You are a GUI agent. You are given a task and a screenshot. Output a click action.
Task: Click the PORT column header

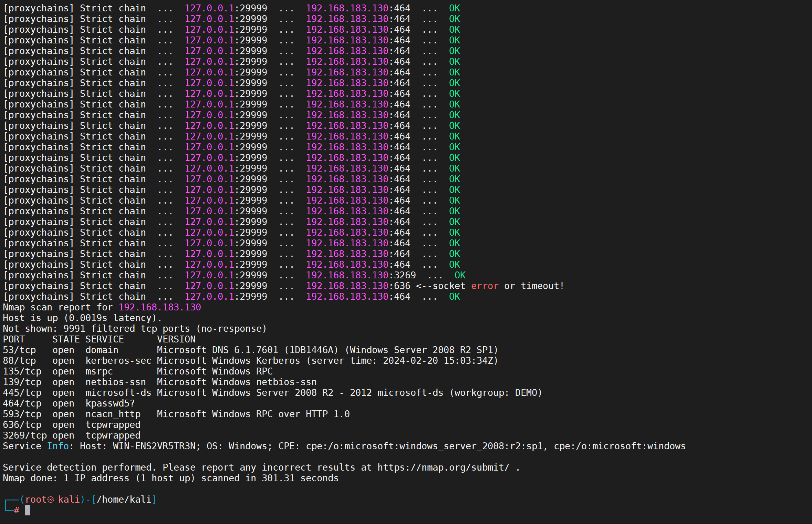click(14, 339)
